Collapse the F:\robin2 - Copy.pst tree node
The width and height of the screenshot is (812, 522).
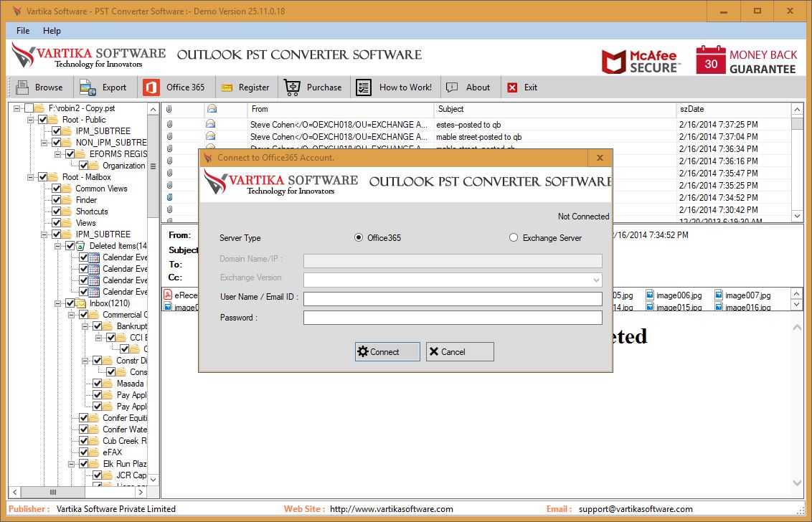point(17,108)
